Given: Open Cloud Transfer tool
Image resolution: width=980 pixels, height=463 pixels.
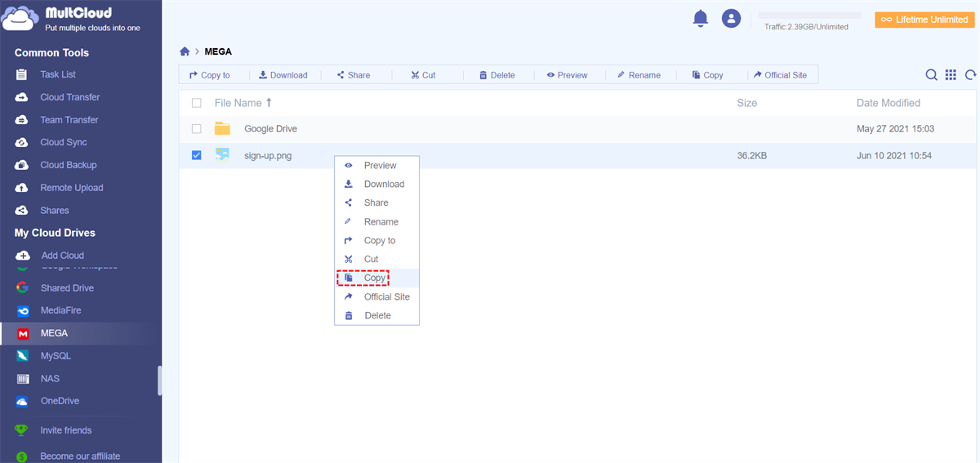Looking at the screenshot, I should 69,97.
